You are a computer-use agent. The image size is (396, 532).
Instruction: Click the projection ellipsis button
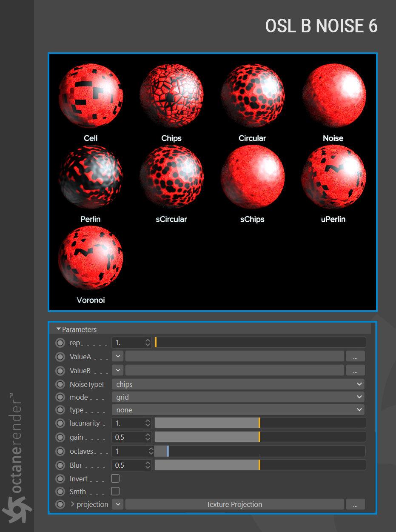tap(355, 504)
